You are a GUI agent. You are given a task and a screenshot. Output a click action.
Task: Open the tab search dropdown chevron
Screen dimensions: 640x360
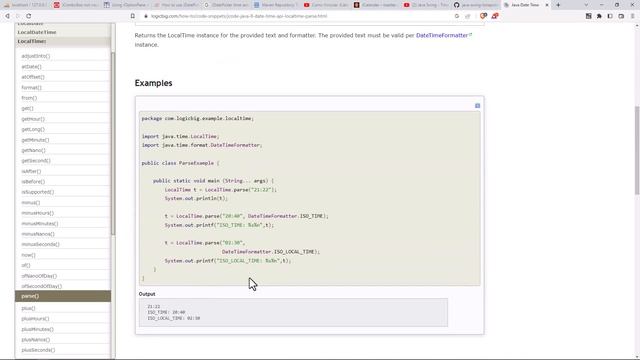click(586, 5)
